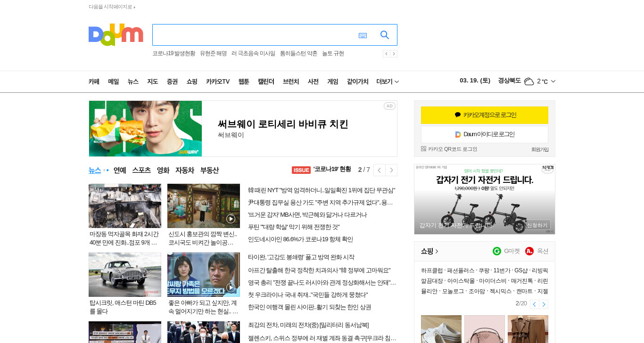Read headline 타이완, '고강도 봉쇄령' 풀고 방역 완화
The width and height of the screenshot is (644, 343).
click(x=301, y=257)
